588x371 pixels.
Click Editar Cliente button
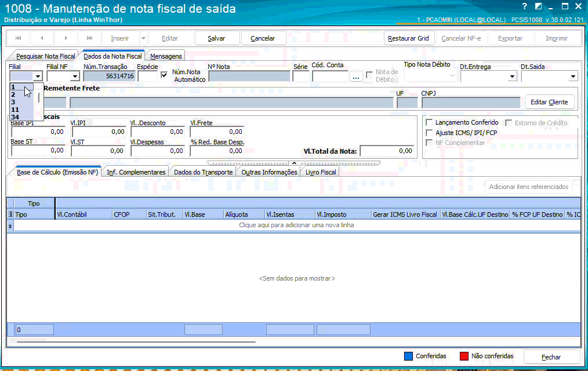point(549,102)
